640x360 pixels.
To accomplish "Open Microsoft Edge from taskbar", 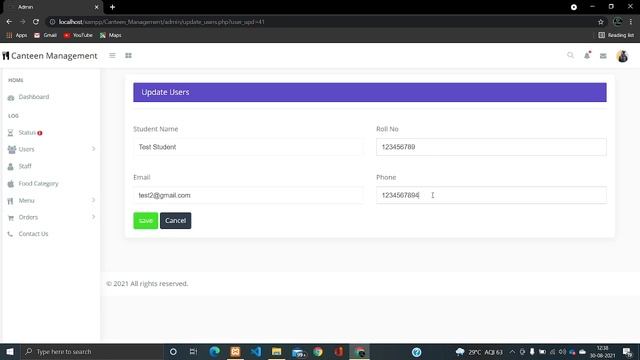I will (x=214, y=351).
